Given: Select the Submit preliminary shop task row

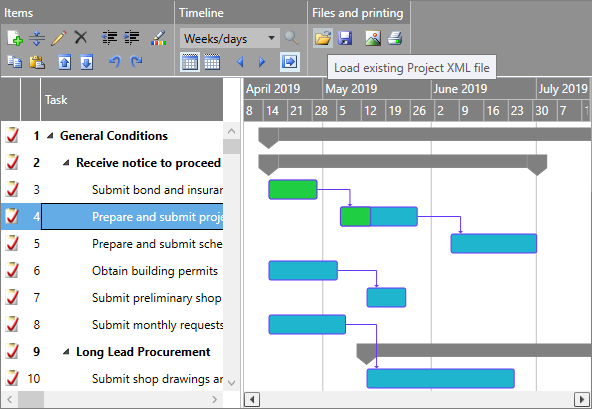Looking at the screenshot, I should pyautogui.click(x=112, y=298).
